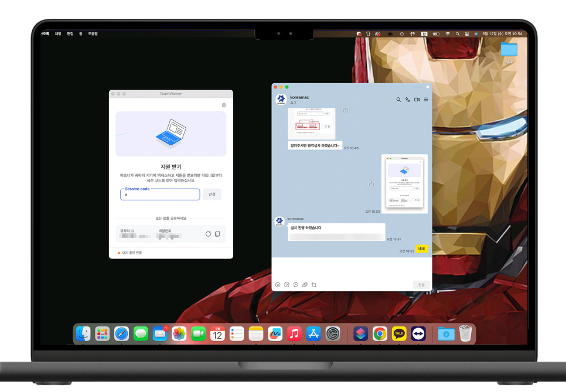The height and width of the screenshot is (392, 566).
Task: Search the KakaoTalk chat with magnifier icon
Action: click(398, 100)
